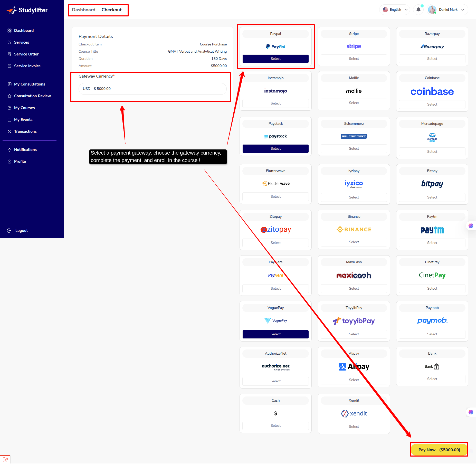The width and height of the screenshot is (476, 464).
Task: Click the US flag language icon
Action: (x=385, y=10)
